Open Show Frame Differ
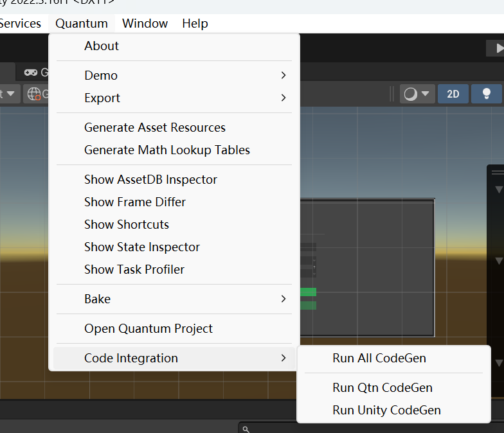Viewport: 504px width, 433px height. pos(174,202)
